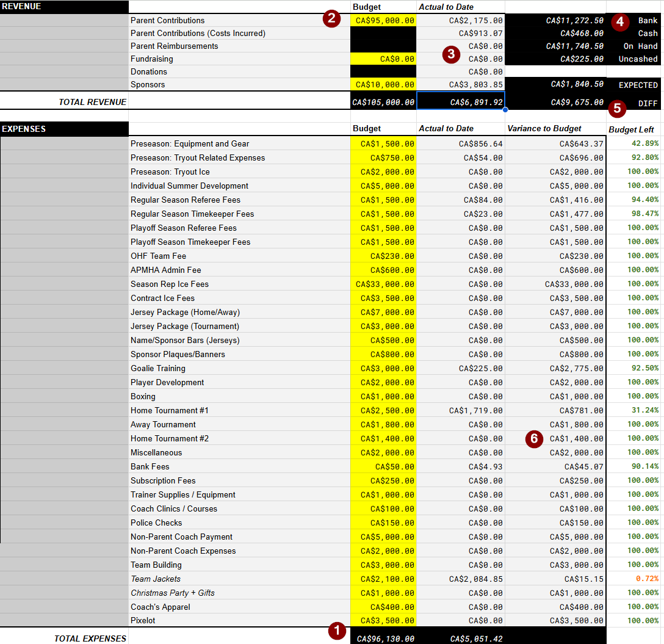Click Team Jackets 0.72% budget left cell

pos(635,579)
